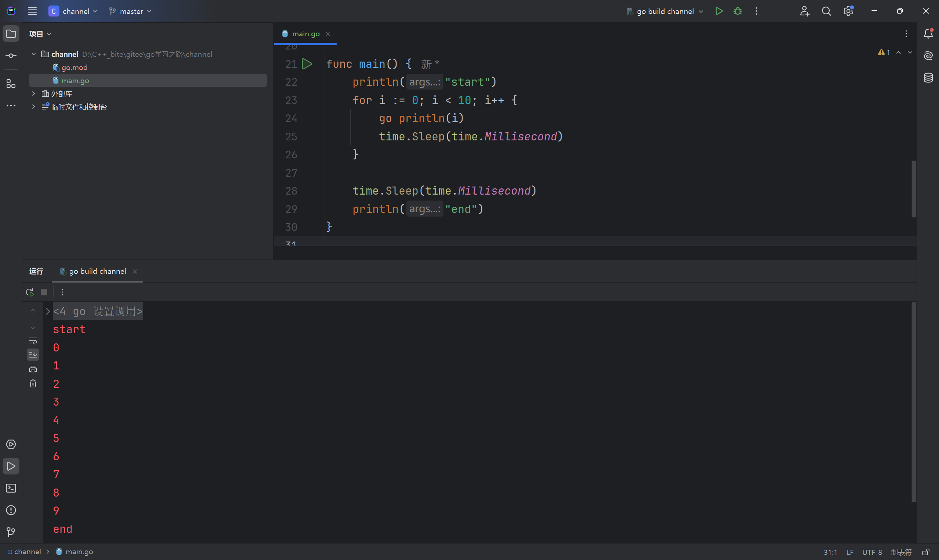Open the Structure tool window
Image resolution: width=939 pixels, height=560 pixels.
pos(11,84)
